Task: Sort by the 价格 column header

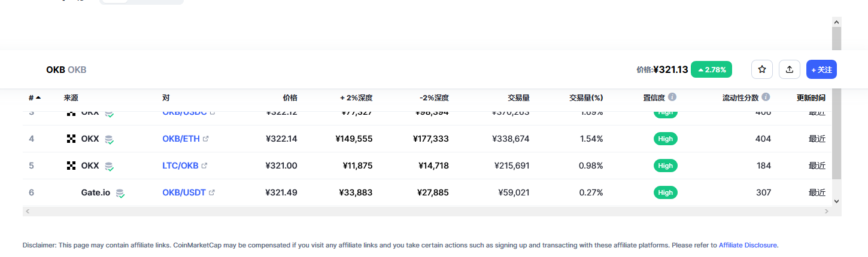Action: coord(290,97)
